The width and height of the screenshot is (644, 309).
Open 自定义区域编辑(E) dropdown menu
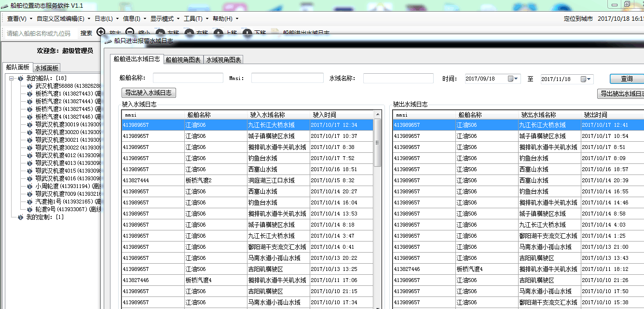click(x=63, y=19)
